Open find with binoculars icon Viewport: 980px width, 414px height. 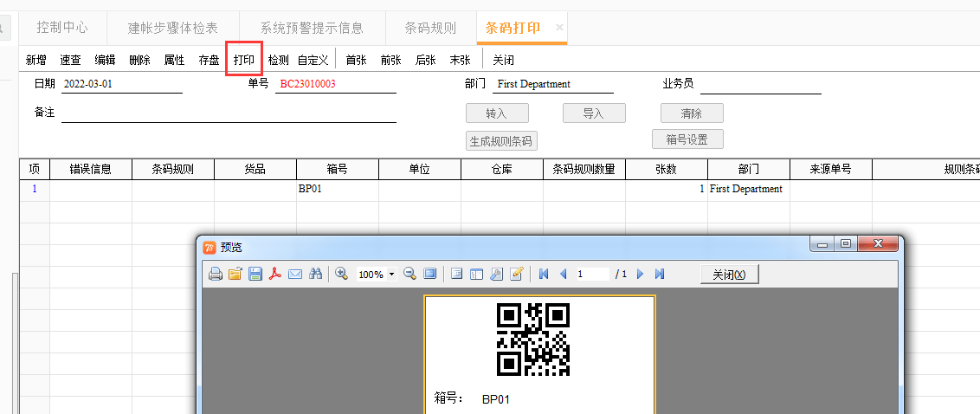pyautogui.click(x=316, y=274)
